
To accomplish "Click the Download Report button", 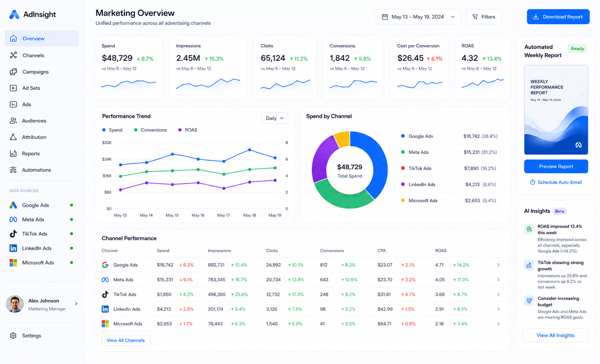I will (558, 17).
